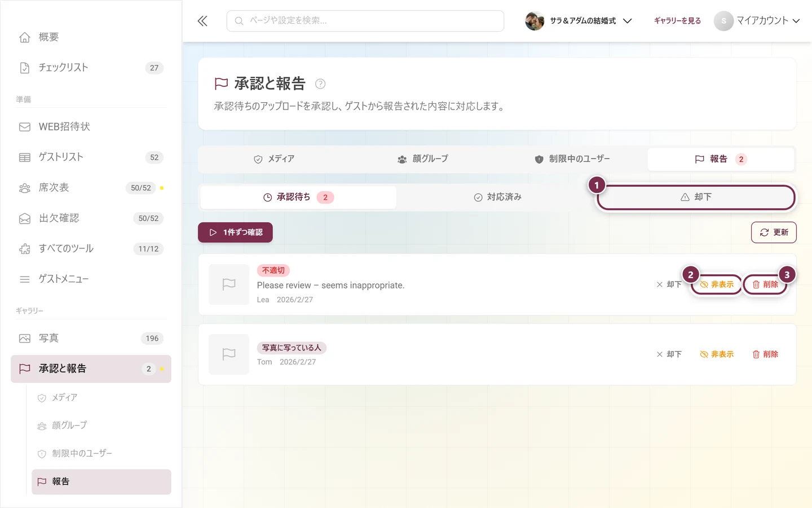Hide the content in Tom's report
This screenshot has height=508, width=812.
(717, 354)
